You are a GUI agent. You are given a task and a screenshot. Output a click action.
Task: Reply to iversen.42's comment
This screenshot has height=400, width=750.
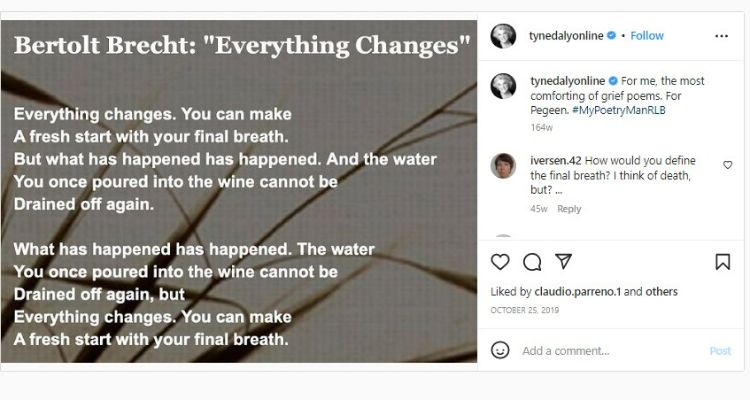coord(569,209)
